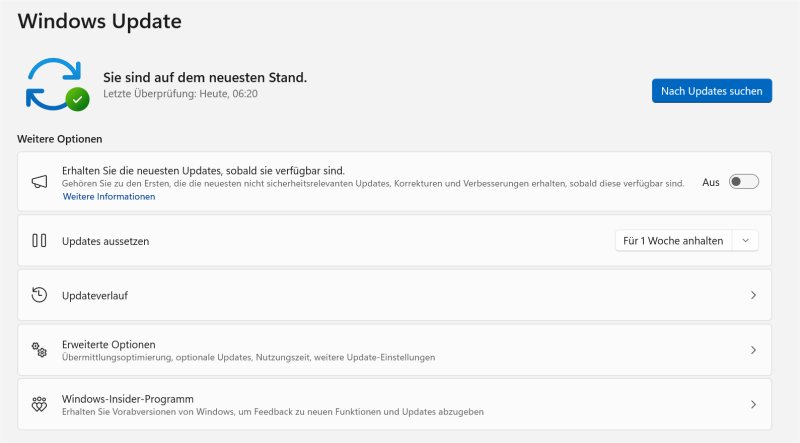Click the history clock icon for Updateverlauf
Viewport: 800px width, 443px height.
(x=39, y=295)
